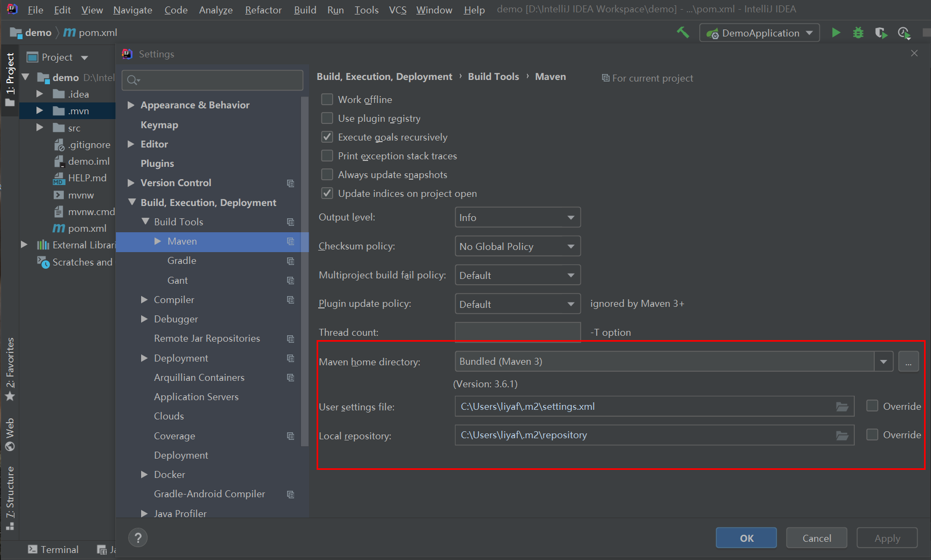Open the Build menu
This screenshot has width=931, height=560.
pos(305,10)
